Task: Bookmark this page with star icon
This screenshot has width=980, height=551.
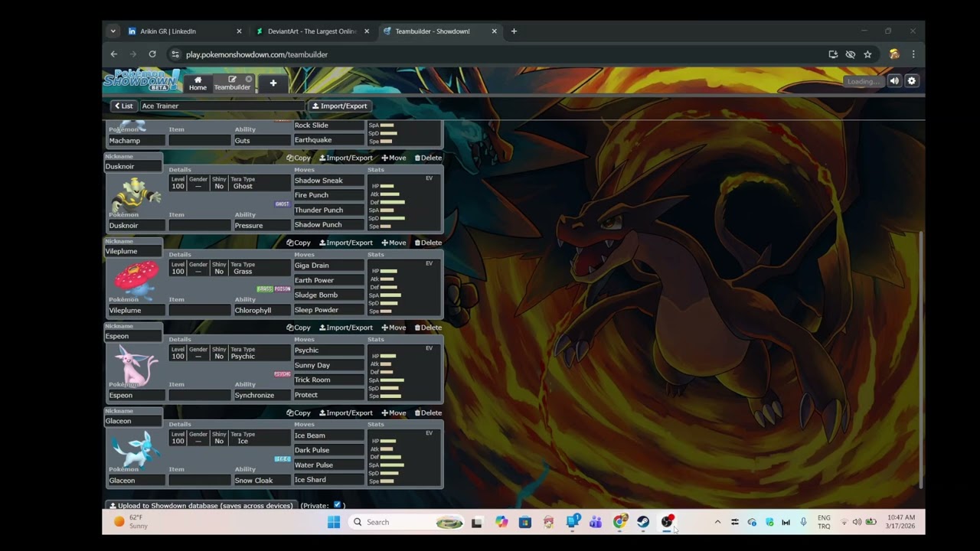Action: [x=867, y=54]
